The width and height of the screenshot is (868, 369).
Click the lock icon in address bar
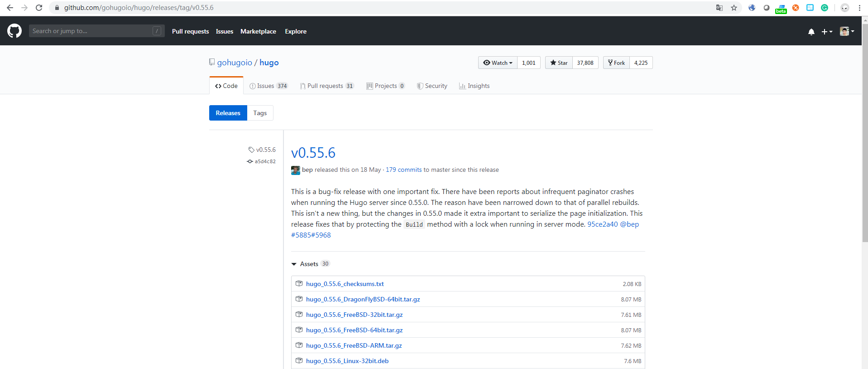pos(57,8)
